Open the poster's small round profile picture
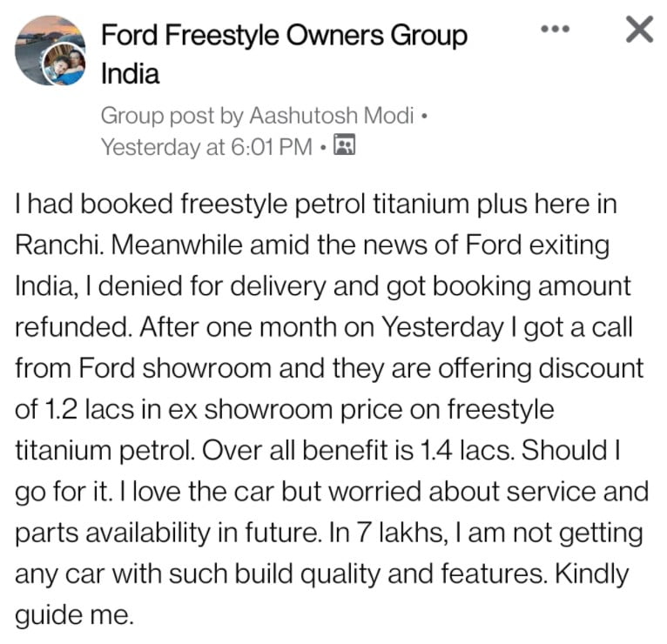This screenshot has height=644, width=667. point(64,64)
